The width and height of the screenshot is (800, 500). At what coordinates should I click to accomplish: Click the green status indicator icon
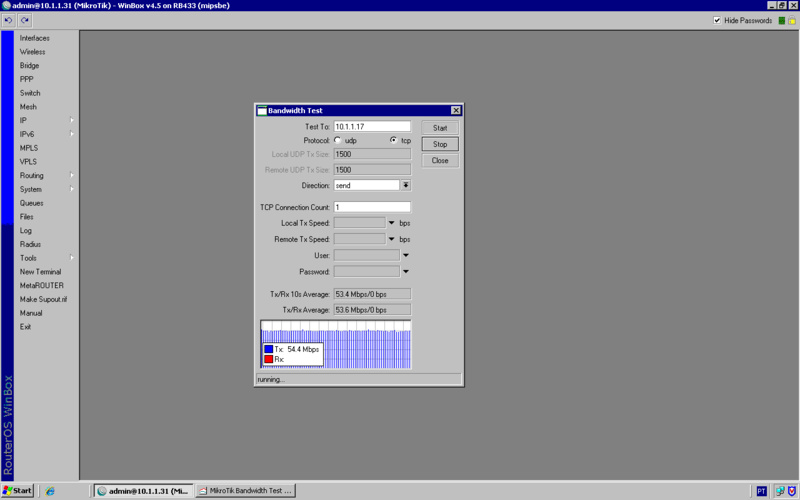782,20
